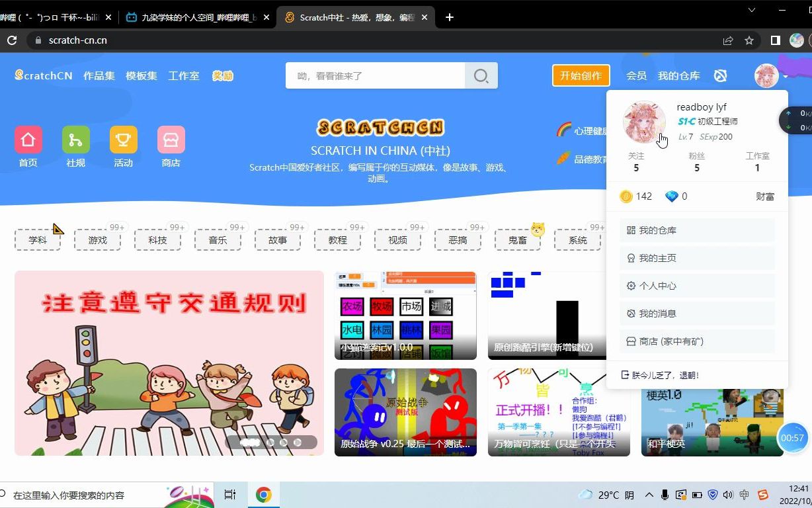The width and height of the screenshot is (812, 508).
Task: Select the red 首页 home icon
Action: pyautogui.click(x=28, y=139)
